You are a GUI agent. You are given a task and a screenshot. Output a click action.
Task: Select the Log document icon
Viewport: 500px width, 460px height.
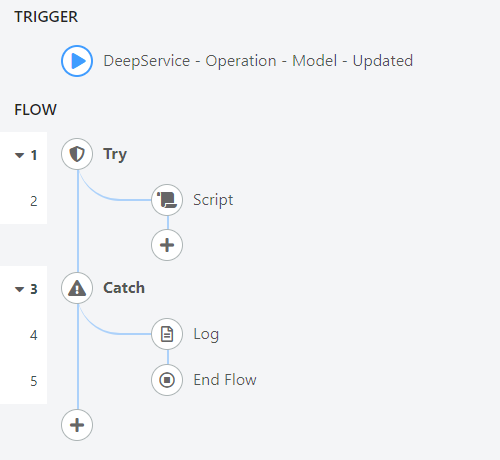coord(167,334)
